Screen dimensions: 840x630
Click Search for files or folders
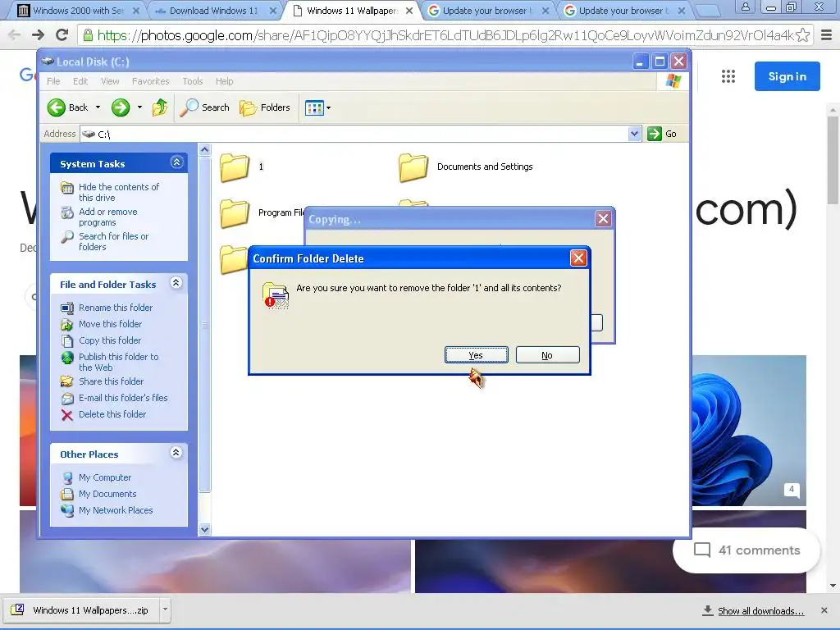click(x=113, y=242)
